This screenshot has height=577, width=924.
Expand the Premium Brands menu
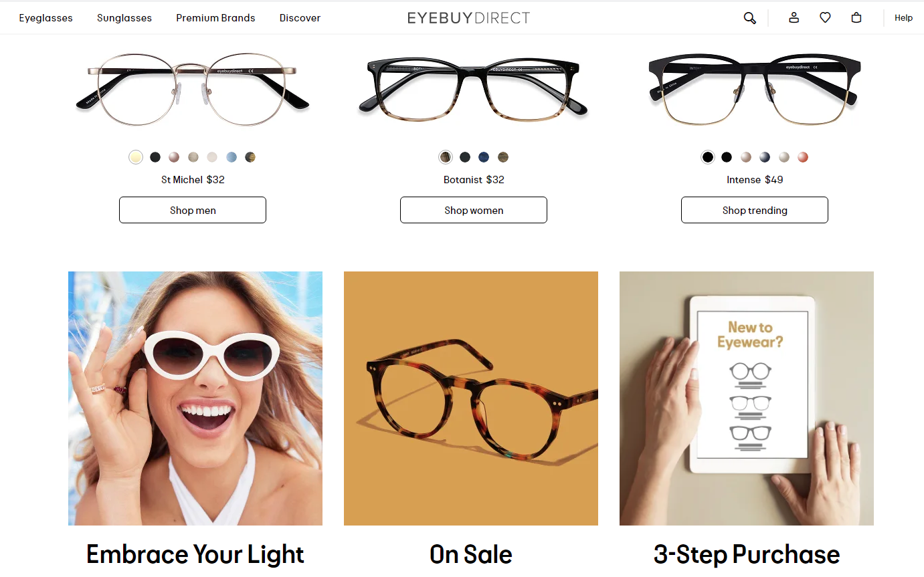point(215,18)
